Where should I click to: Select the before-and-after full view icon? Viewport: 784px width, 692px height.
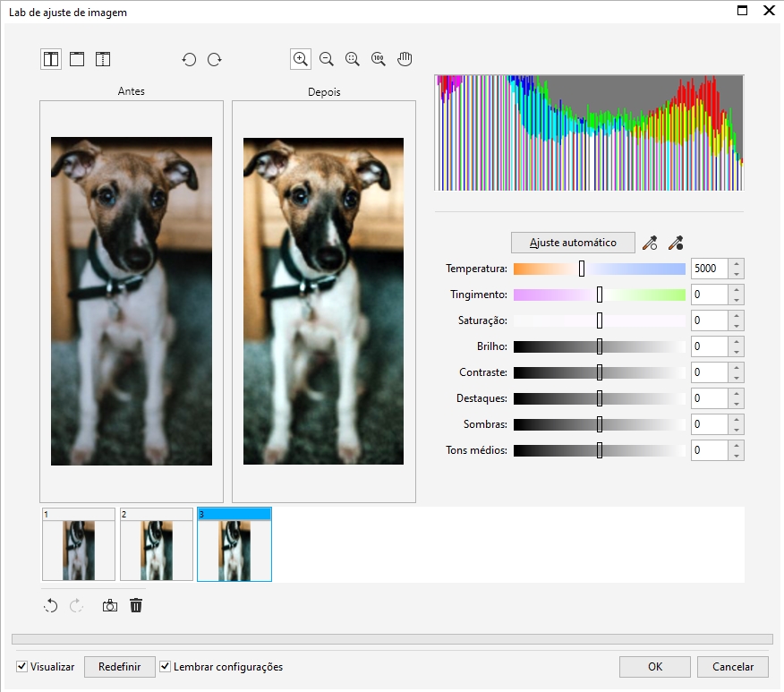pyautogui.click(x=51, y=60)
